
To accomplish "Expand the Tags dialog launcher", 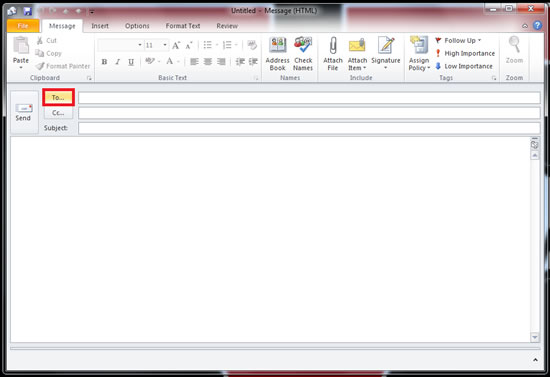I will pos(494,78).
